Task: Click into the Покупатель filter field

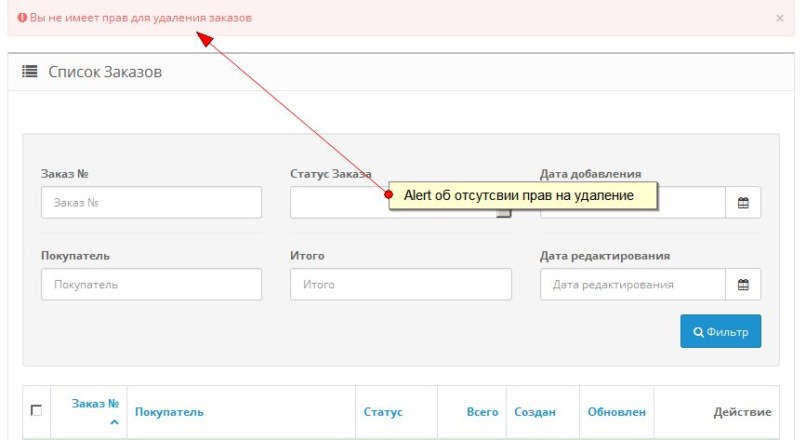Action: tap(151, 285)
